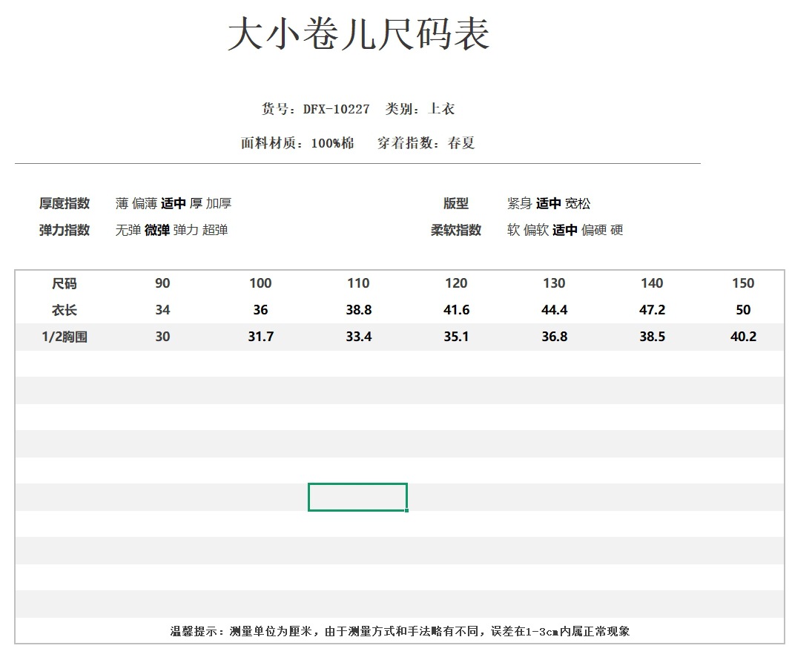Select chest value 38.5
This screenshot has height=657, width=812.
pyautogui.click(x=652, y=337)
